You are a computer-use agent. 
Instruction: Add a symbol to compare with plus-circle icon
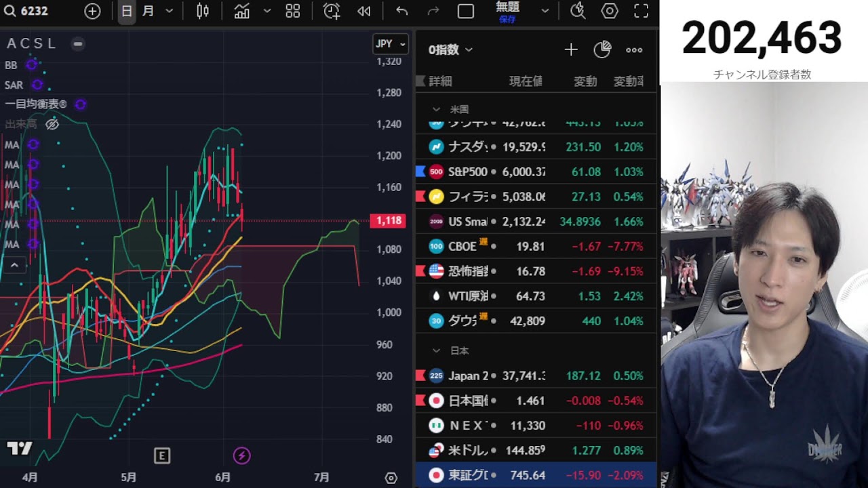[x=92, y=11]
